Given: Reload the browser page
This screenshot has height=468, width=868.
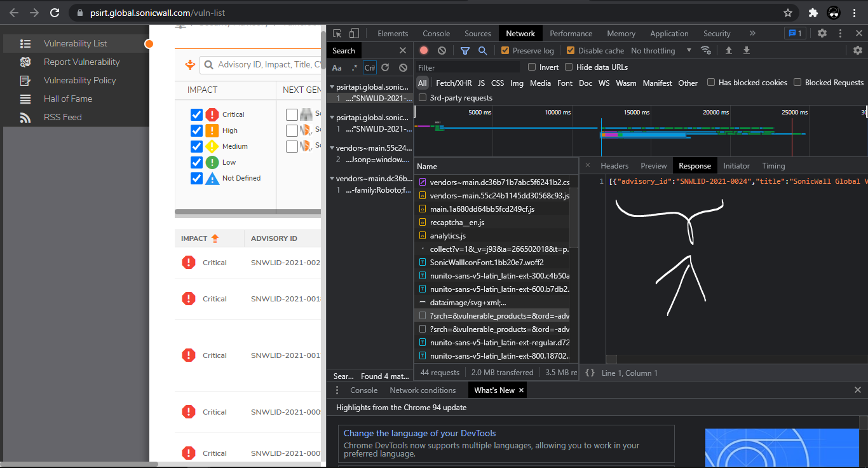Looking at the screenshot, I should pyautogui.click(x=55, y=13).
